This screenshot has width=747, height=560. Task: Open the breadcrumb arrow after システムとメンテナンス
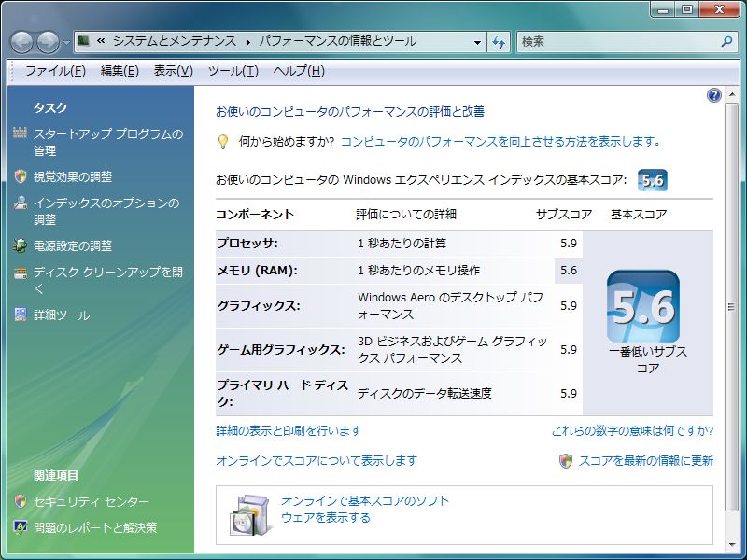[248, 42]
